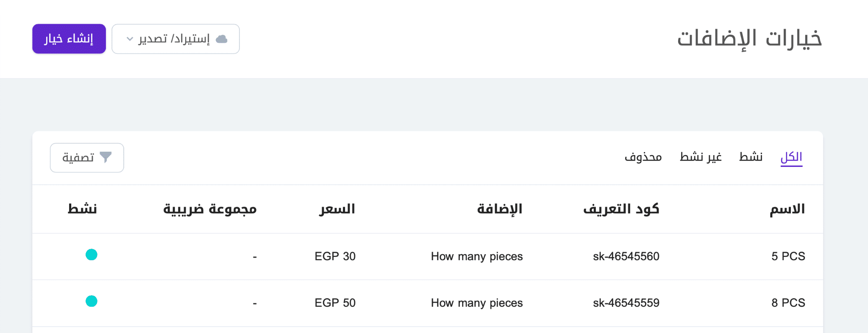Viewport: 868px width, 333px height.
Task: Open the تصفية filter panel
Action: point(87,157)
